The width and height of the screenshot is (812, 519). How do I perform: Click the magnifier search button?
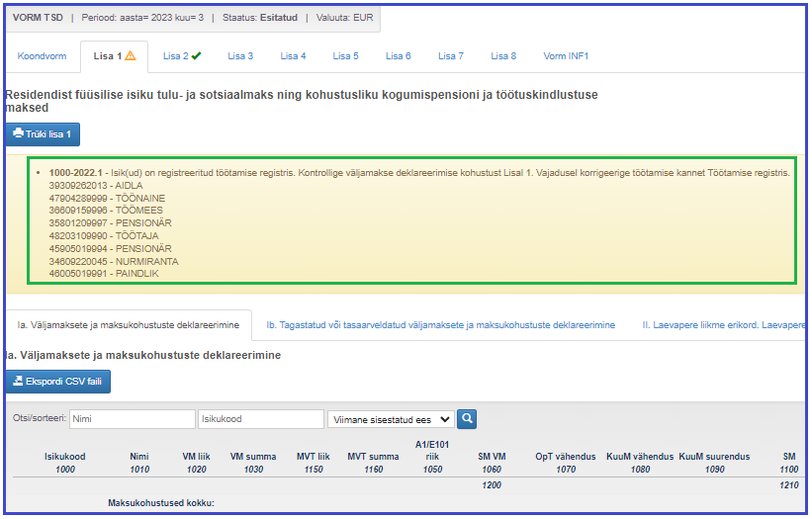point(467,418)
